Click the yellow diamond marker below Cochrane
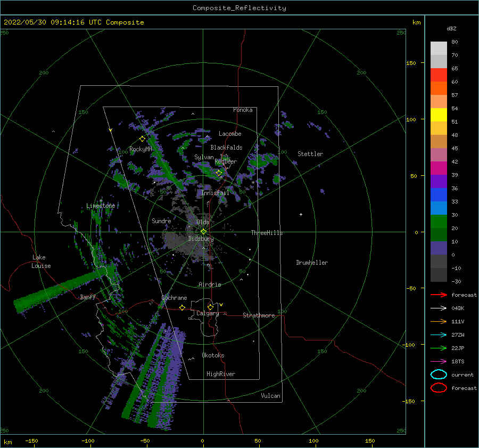479x448 pixels. (x=183, y=307)
